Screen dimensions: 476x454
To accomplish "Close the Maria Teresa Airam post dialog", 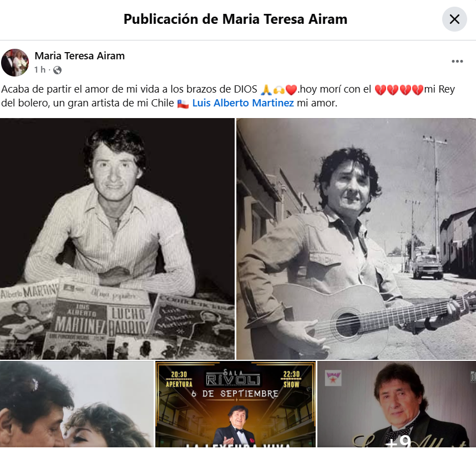I will (x=454, y=19).
